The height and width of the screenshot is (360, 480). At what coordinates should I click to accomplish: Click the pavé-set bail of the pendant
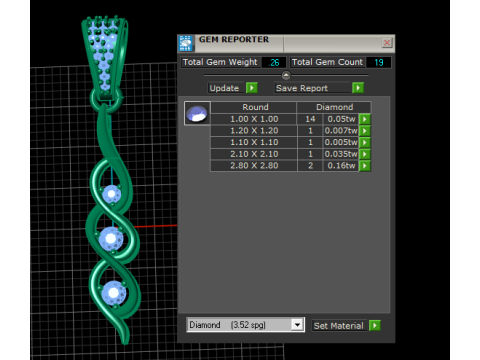pos(104,57)
